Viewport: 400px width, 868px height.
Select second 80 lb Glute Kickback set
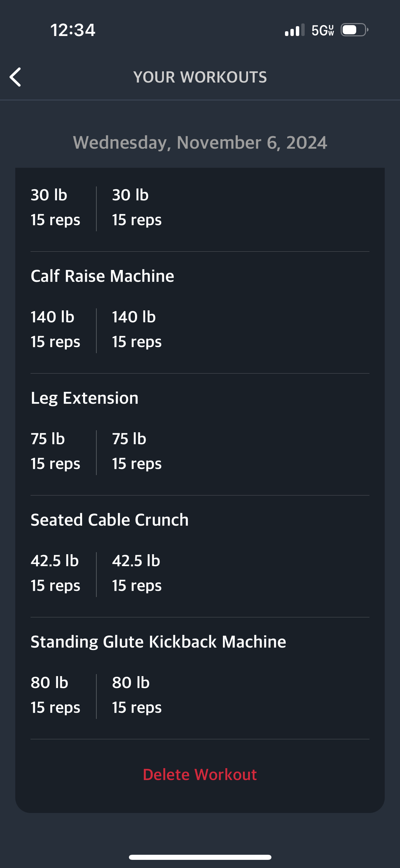(x=137, y=695)
